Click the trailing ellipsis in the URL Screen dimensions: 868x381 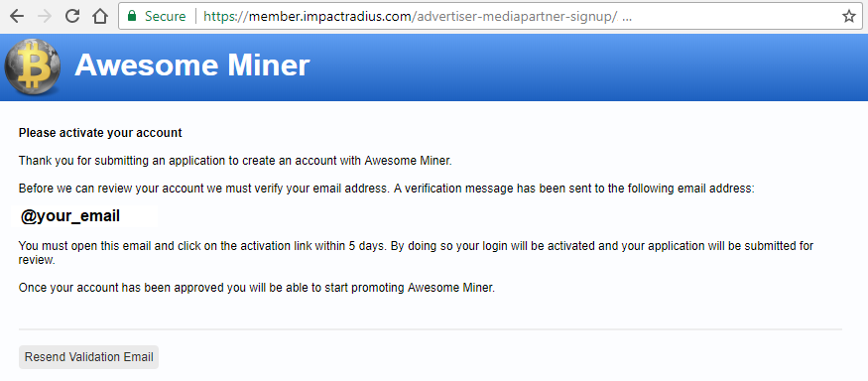coord(627,17)
